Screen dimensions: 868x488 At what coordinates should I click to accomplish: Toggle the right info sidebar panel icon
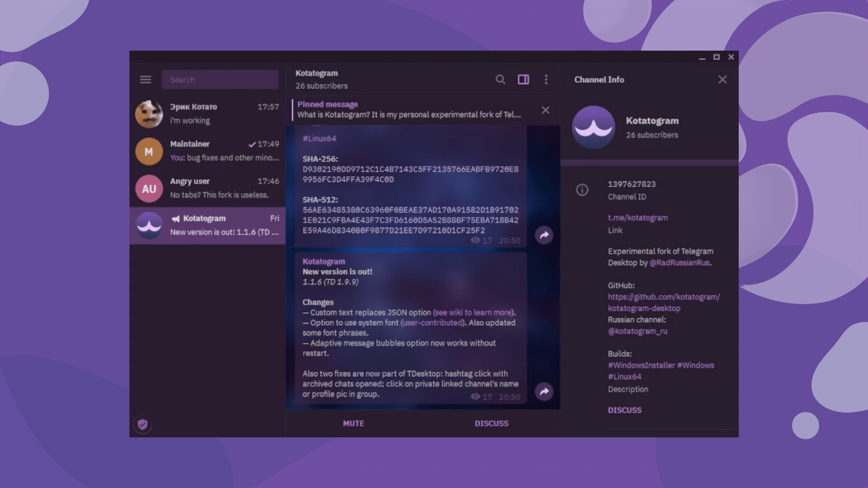tap(523, 80)
